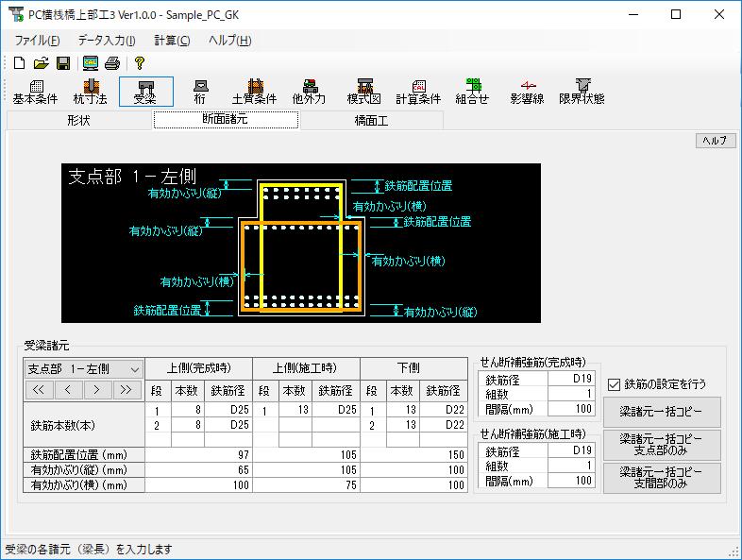This screenshot has width=742, height=560.
Task: Click the section diagram 支点部 1-左側
Action: [x=301, y=244]
